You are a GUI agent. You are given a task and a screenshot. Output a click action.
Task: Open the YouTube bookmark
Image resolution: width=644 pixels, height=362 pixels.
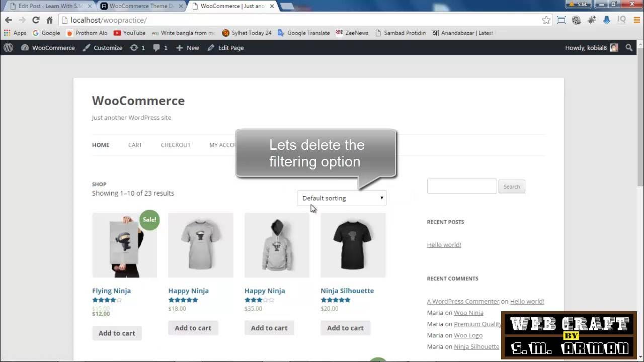click(x=130, y=33)
